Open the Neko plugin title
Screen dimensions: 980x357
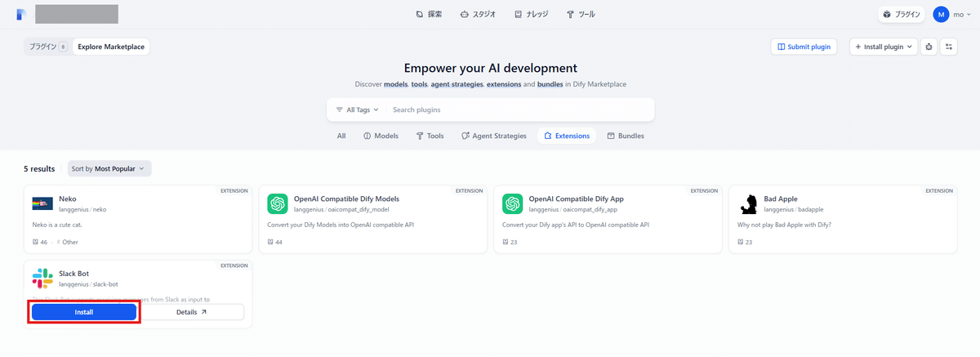tap(68, 199)
